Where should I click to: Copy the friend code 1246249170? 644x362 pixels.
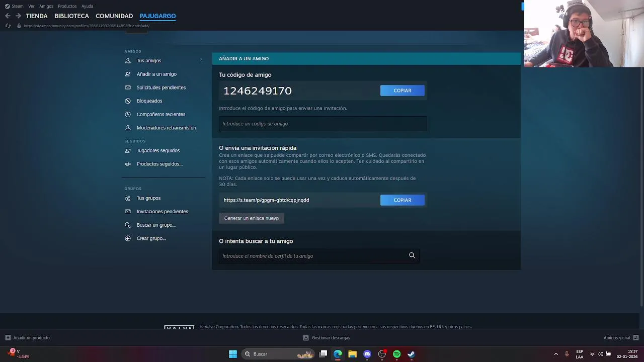pos(403,90)
